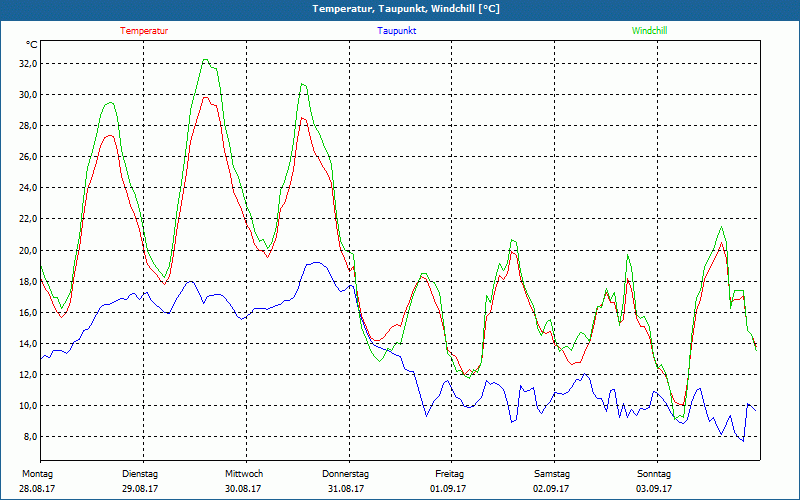800x500 pixels.
Task: Select the green Windchill legend label
Action: [x=649, y=31]
